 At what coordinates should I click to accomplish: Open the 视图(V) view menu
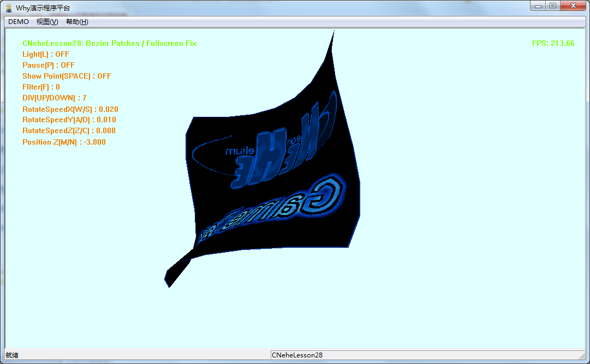point(47,21)
